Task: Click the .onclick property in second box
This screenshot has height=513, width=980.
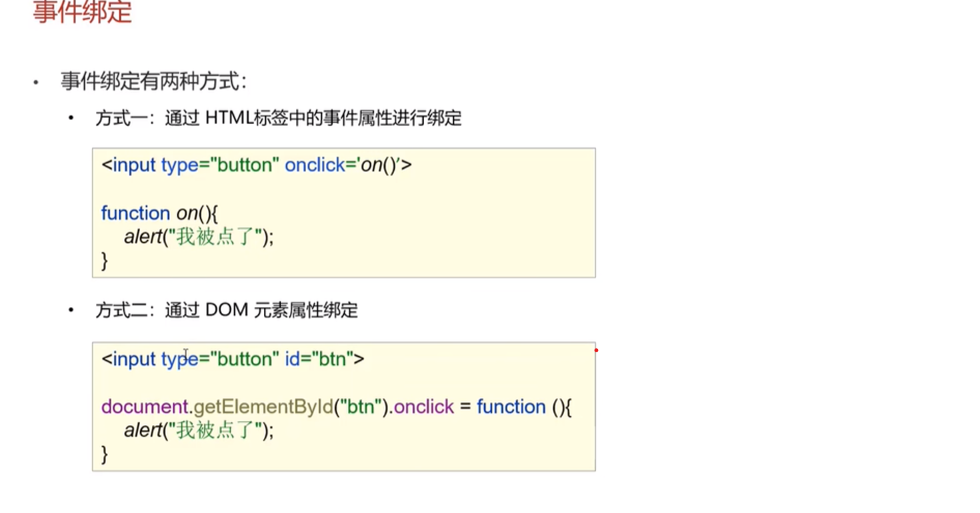Action: 422,407
